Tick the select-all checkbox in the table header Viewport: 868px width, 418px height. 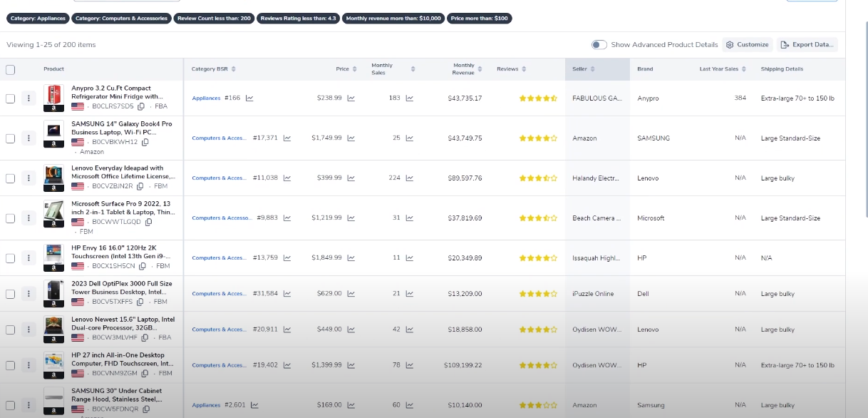point(10,69)
